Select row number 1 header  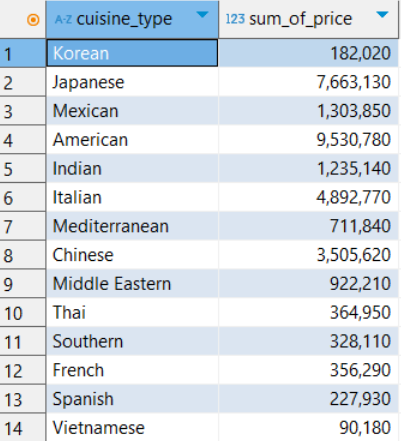(x=23, y=53)
